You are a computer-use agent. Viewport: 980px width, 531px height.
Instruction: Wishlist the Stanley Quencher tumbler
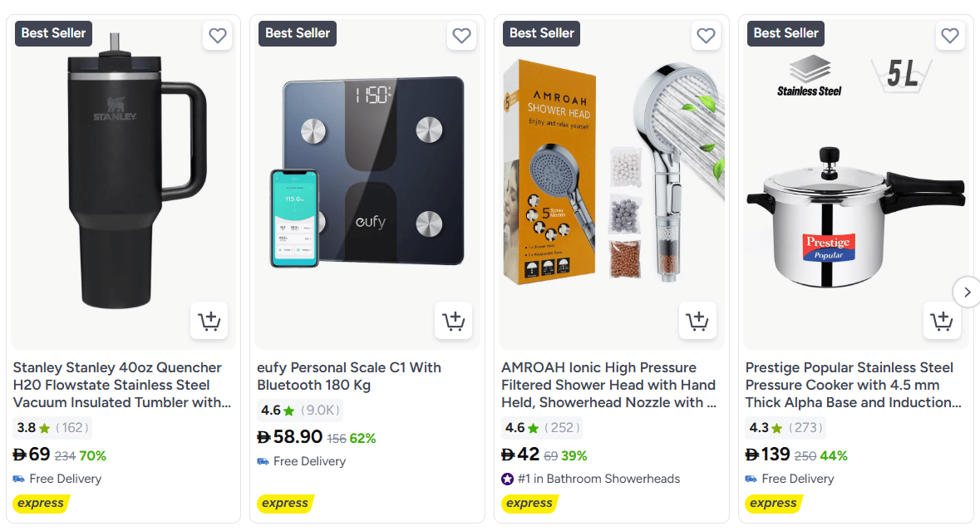tap(218, 36)
